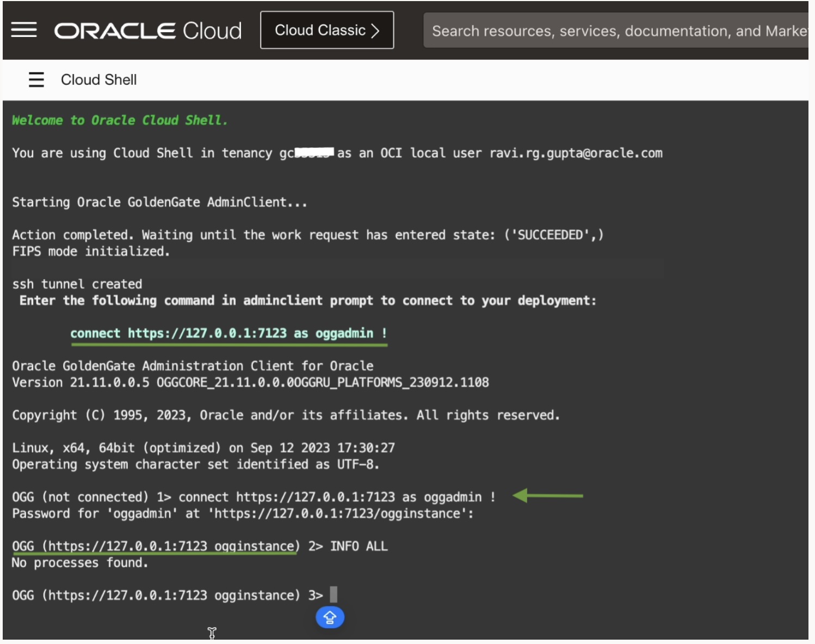Screen dimensions: 815x644
Task: Click the terminal cursor at prompt 3>
Action: coord(334,595)
